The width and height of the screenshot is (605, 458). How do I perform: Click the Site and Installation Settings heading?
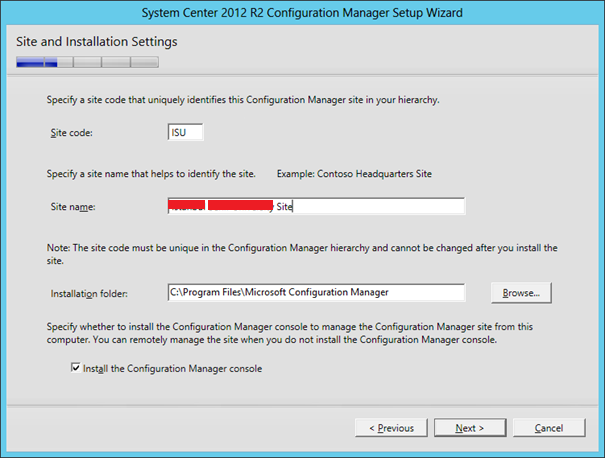(x=96, y=42)
